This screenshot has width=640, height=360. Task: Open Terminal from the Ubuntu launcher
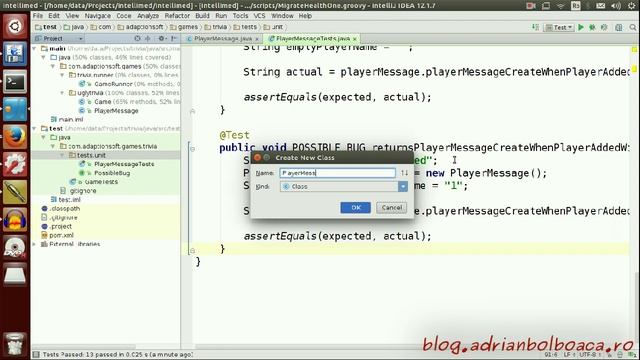coord(15,82)
